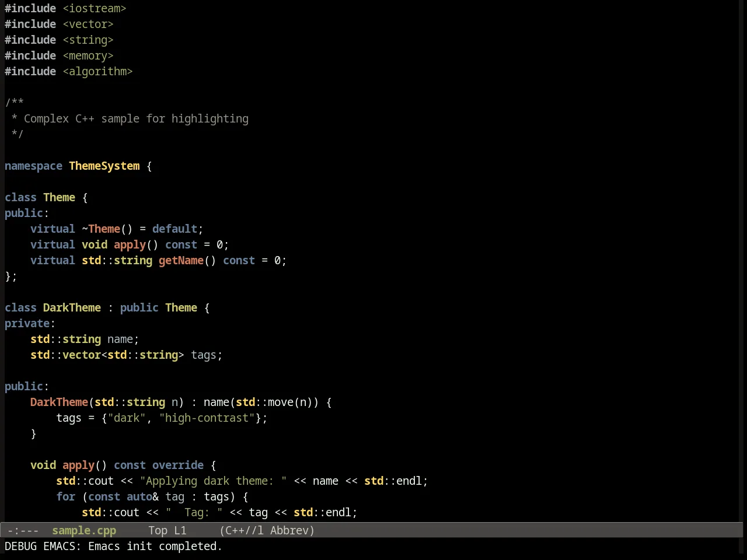Click the "Applying dark theme: " string
747x560 pixels.
point(213,481)
